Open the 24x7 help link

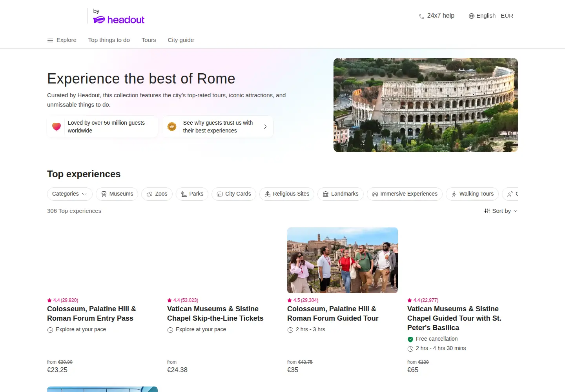[x=441, y=16]
